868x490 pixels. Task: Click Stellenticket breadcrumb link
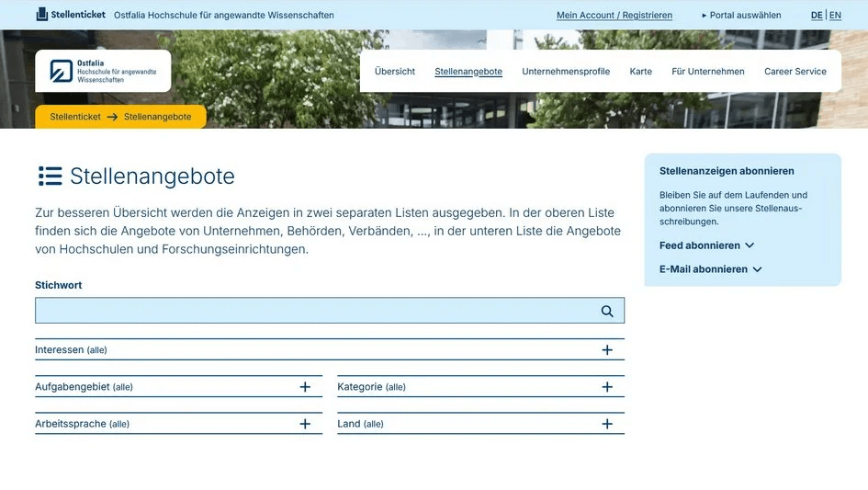pyautogui.click(x=75, y=117)
